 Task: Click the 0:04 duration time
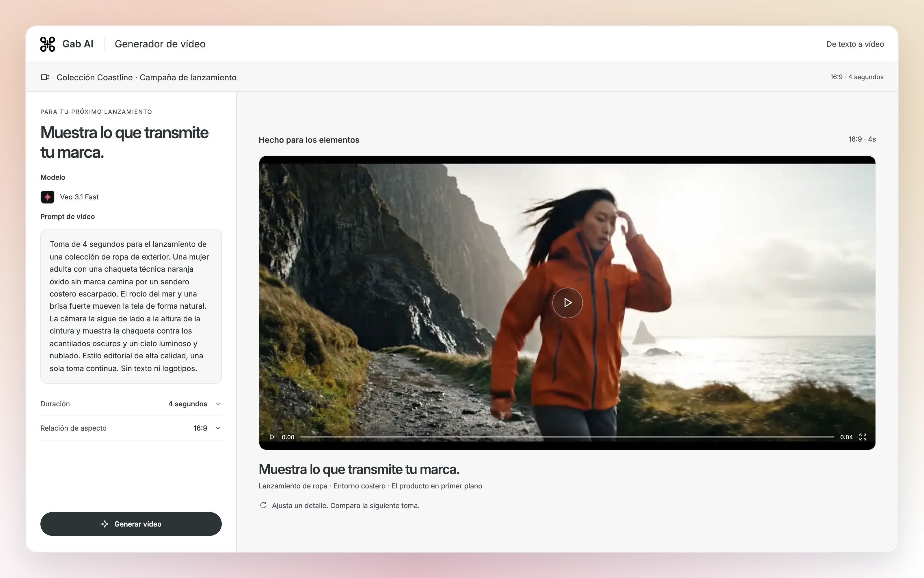click(846, 437)
